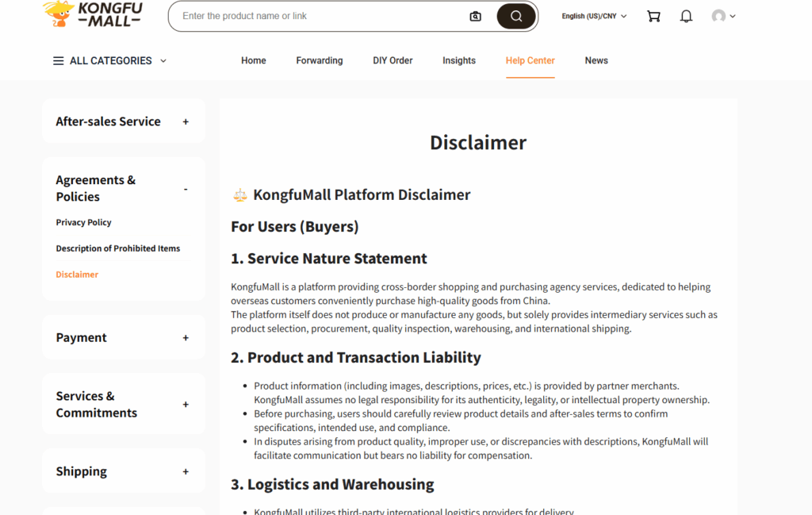812x515 pixels.
Task: Open Description of Prohibited Items
Action: (x=118, y=248)
